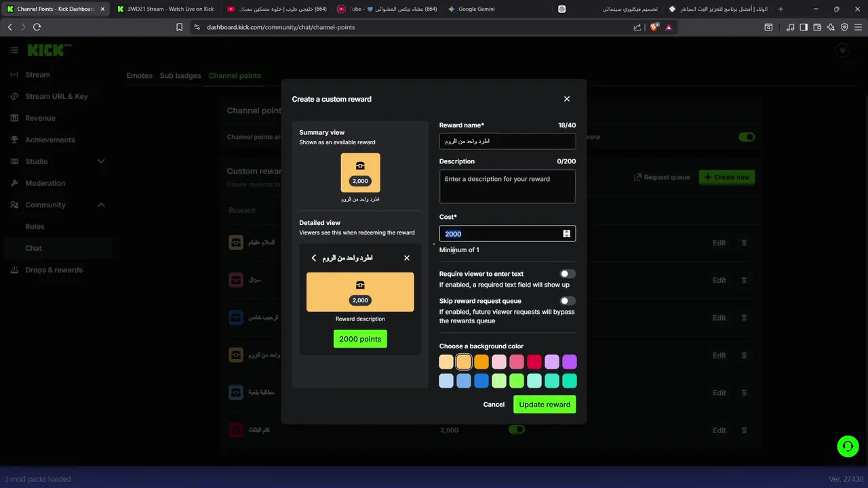Open the Brave Wallet icon
Screen dimensions: 868x488
tap(817, 27)
